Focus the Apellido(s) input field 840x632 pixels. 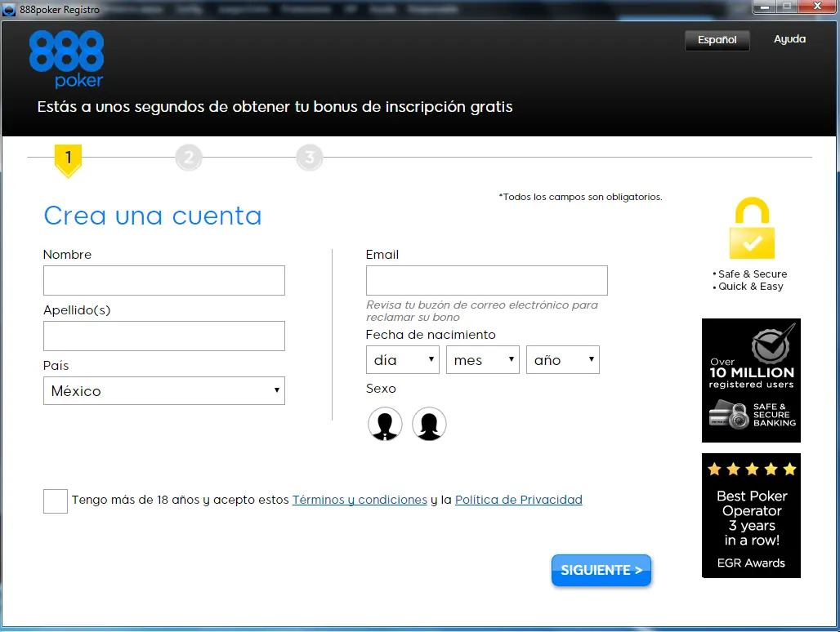pos(164,336)
